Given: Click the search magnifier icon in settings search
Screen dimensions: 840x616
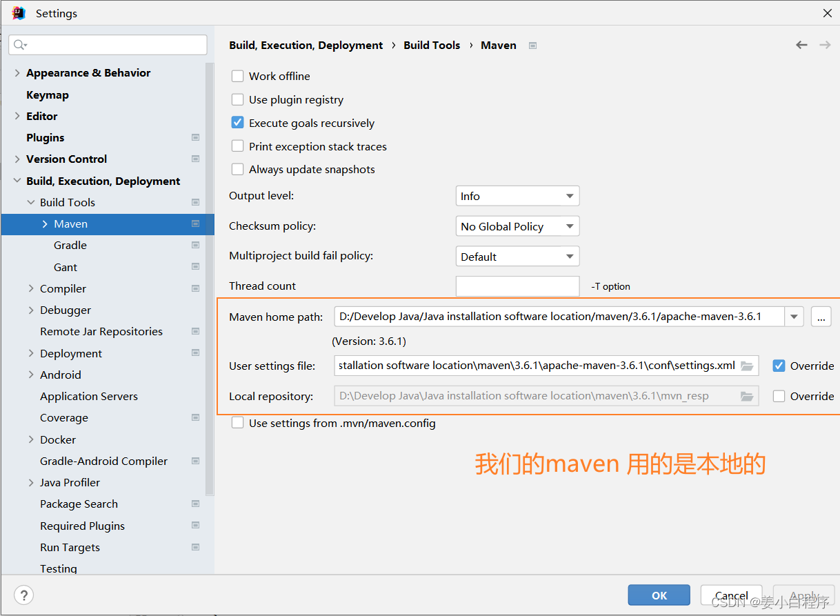Looking at the screenshot, I should (19, 45).
